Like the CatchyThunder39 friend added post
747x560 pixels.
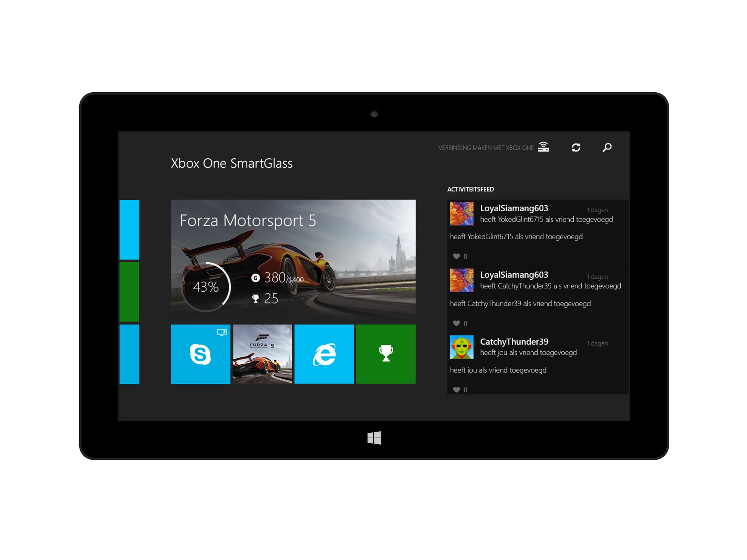[456, 323]
